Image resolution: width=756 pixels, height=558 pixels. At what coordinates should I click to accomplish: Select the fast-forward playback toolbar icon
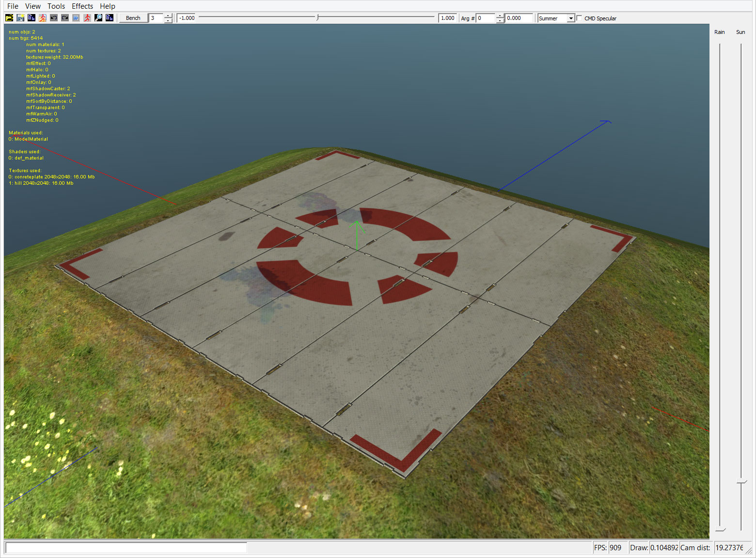76,17
